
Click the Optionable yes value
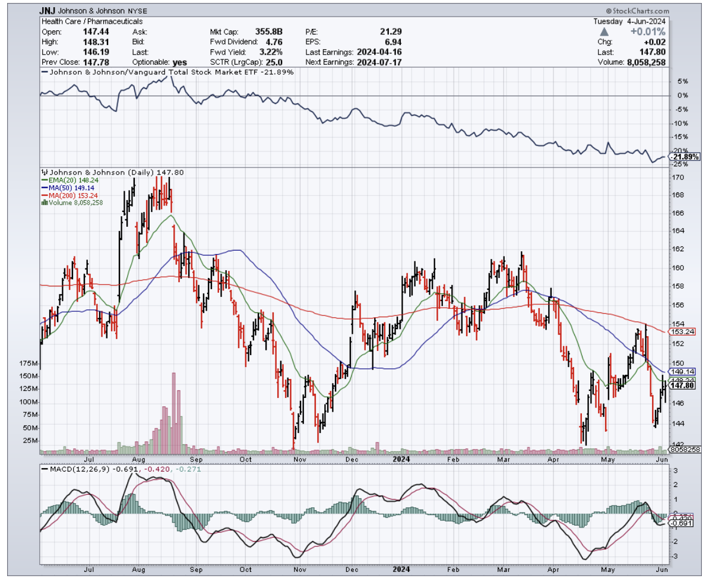178,62
